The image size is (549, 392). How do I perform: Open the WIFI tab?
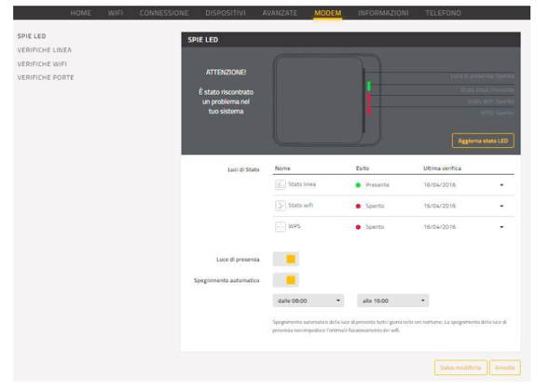[116, 13]
